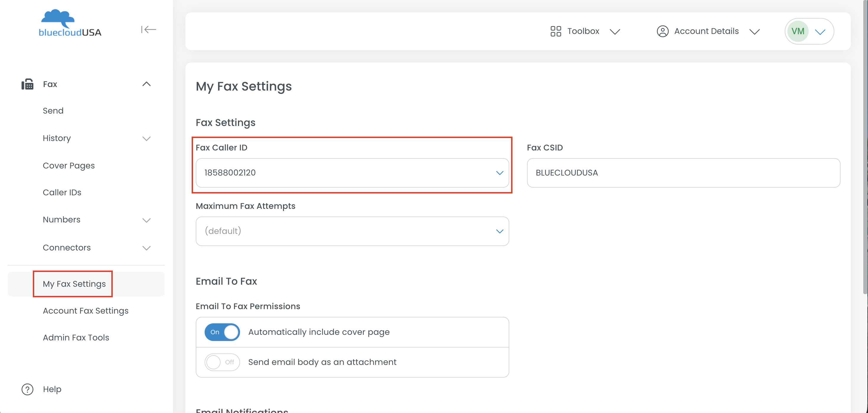This screenshot has width=868, height=413.
Task: Open the Fax Caller ID dropdown
Action: 352,173
